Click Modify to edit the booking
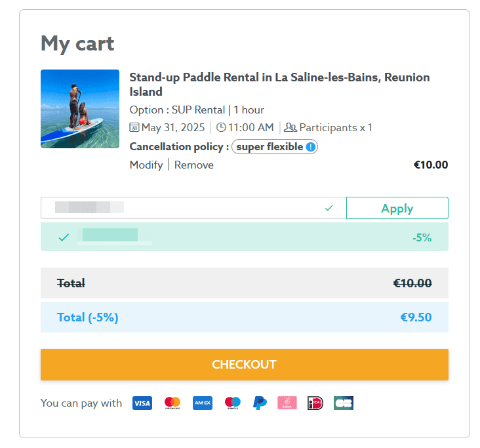 click(x=146, y=165)
